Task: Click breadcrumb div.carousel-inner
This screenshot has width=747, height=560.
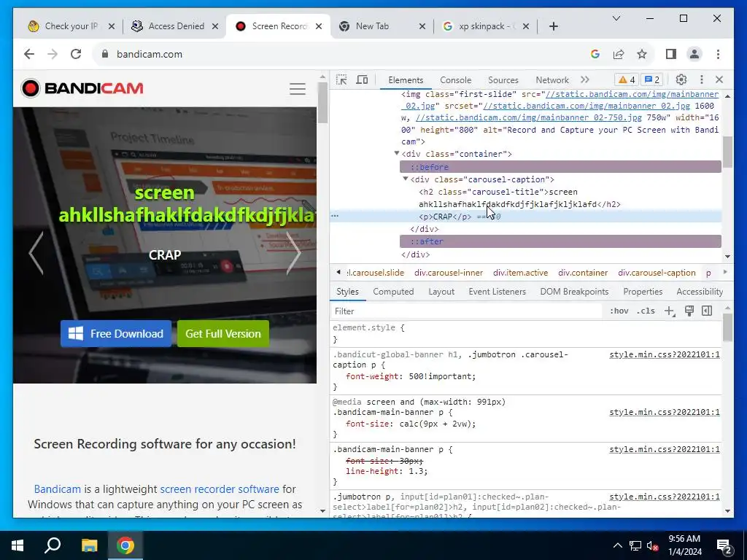Action: click(x=449, y=273)
